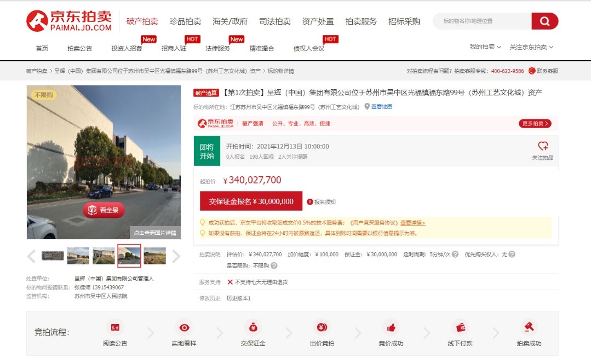Click the help icon next to 延时周期
The image size is (591, 364).
click(x=456, y=253)
